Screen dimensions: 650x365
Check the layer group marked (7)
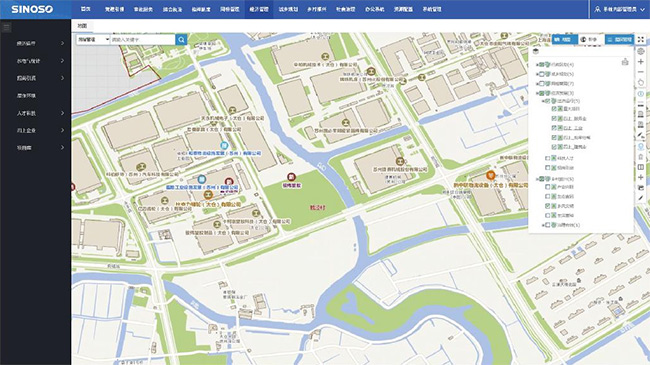click(x=541, y=83)
